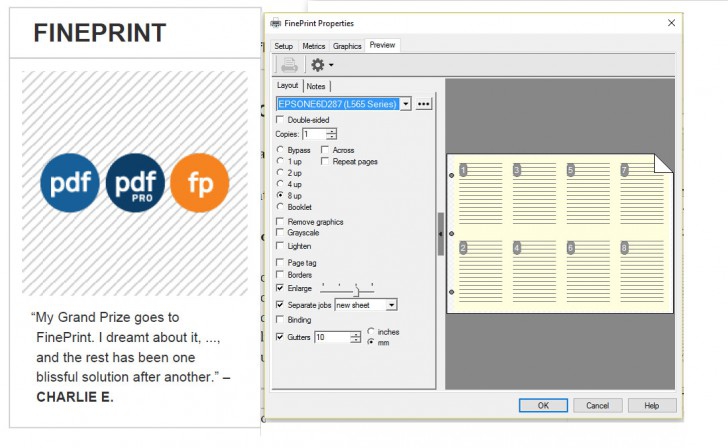
Task: Click the dark pdf PRO logo circle
Action: [135, 182]
